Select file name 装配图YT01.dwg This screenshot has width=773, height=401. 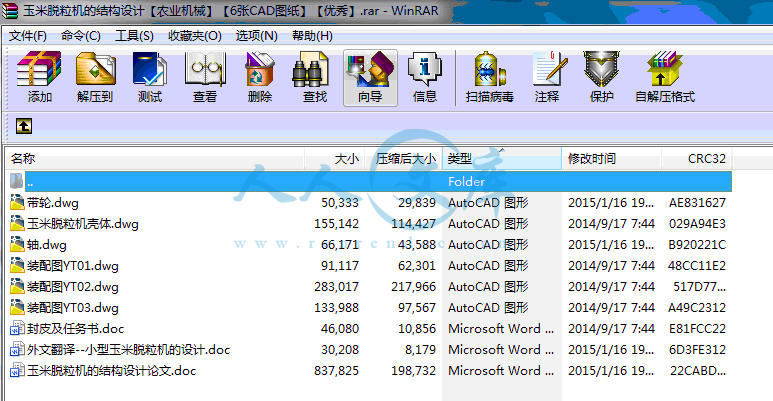click(73, 266)
